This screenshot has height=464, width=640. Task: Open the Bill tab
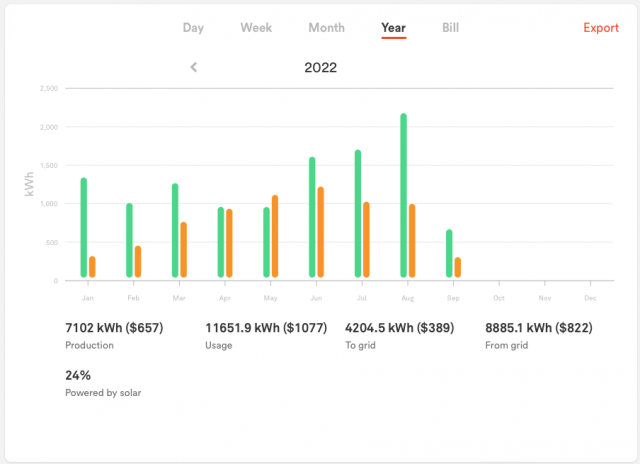451,28
